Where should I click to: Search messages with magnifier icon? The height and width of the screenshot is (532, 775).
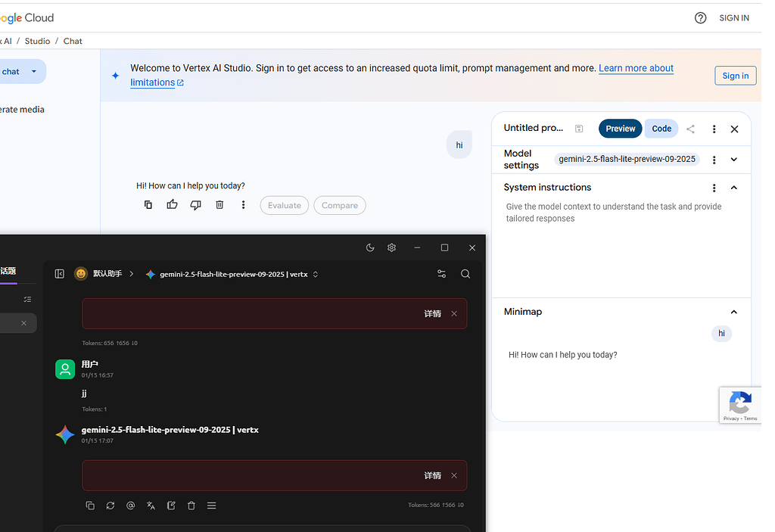[x=465, y=274]
